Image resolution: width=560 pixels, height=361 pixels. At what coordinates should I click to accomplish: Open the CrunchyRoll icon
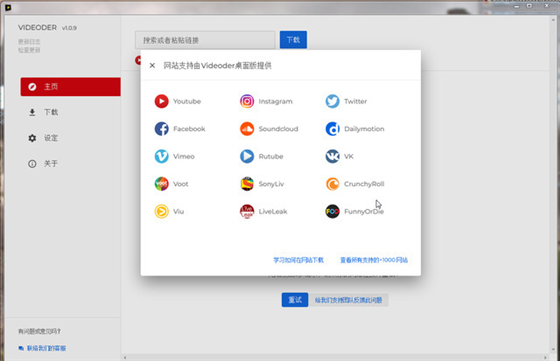coord(332,184)
